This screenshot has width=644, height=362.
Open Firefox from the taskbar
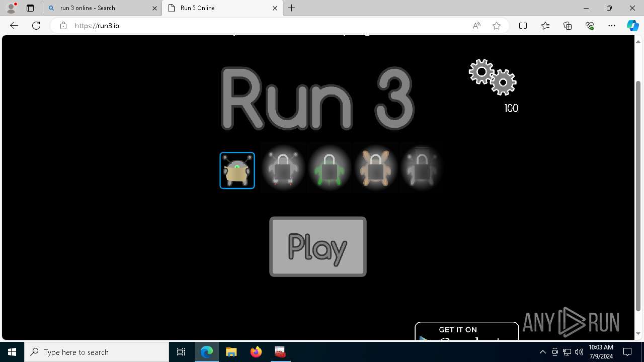tap(256, 352)
